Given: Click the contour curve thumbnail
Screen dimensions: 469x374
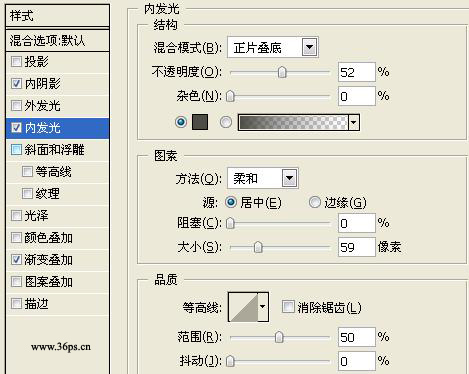Looking at the screenshot, I should pos(243,307).
